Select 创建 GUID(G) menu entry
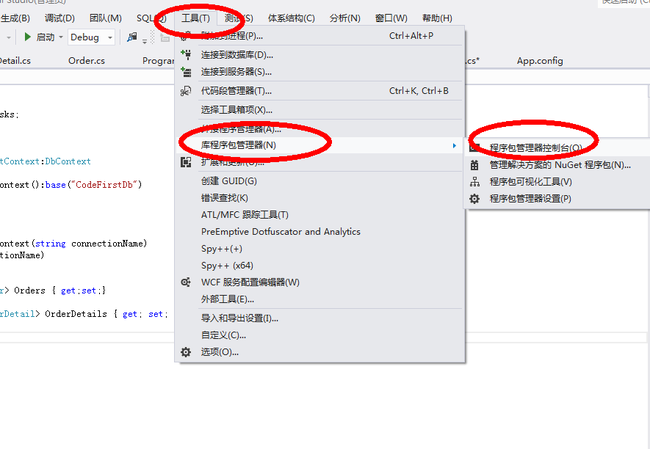Viewport: 650px width, 449px height. point(319,181)
